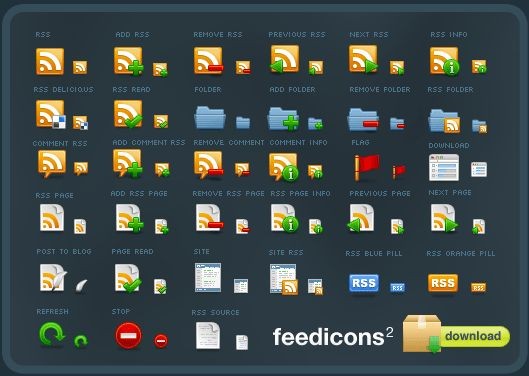
Task: Pick the large Download window icon
Action: (x=444, y=167)
